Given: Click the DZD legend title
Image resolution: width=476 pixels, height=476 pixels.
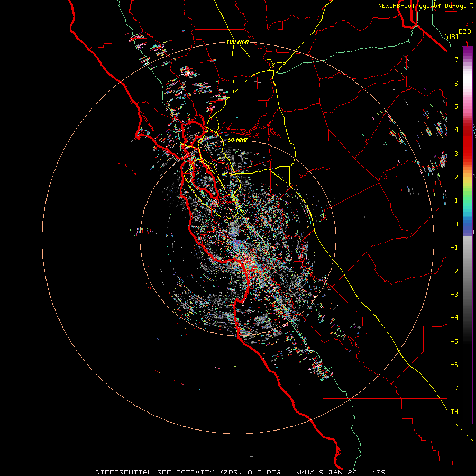Looking at the screenshot, I should click(465, 32).
